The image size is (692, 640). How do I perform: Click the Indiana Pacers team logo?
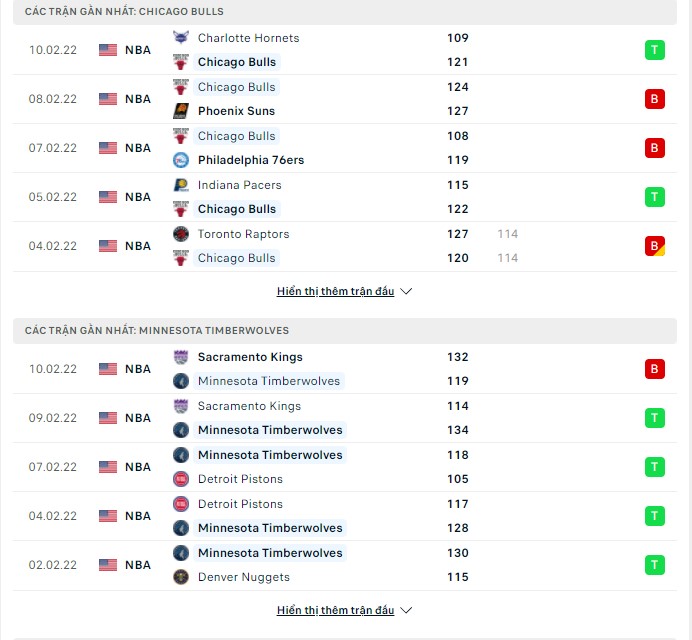pyautogui.click(x=181, y=185)
